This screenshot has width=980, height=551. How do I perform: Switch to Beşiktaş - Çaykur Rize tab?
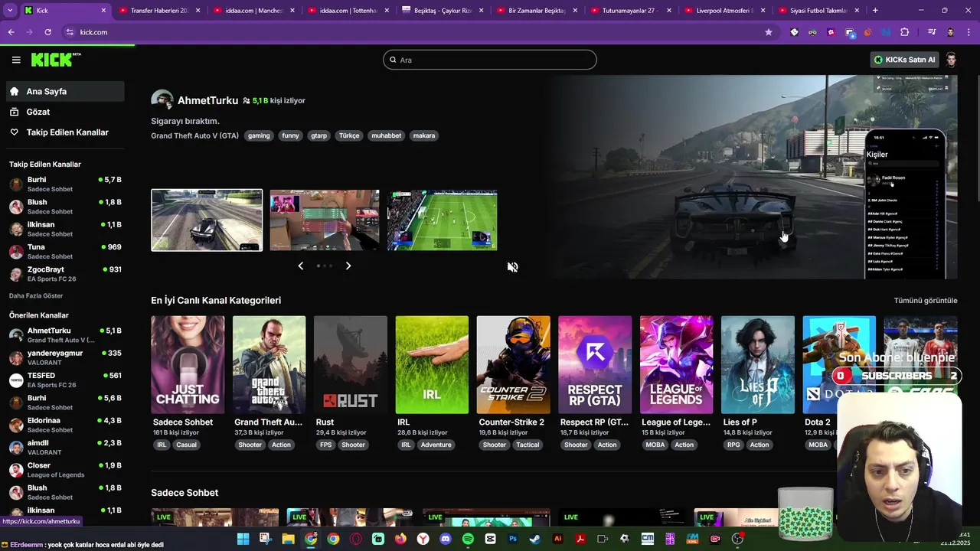(x=442, y=11)
